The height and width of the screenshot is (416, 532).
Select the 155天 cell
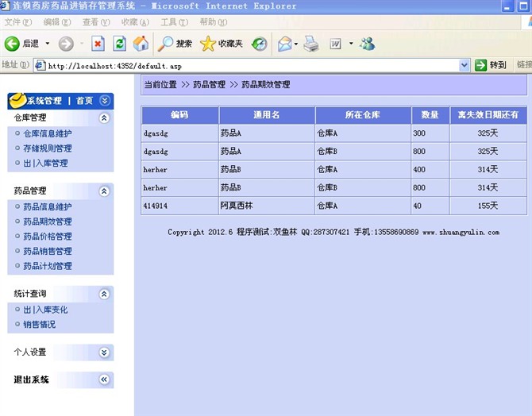[x=488, y=206]
